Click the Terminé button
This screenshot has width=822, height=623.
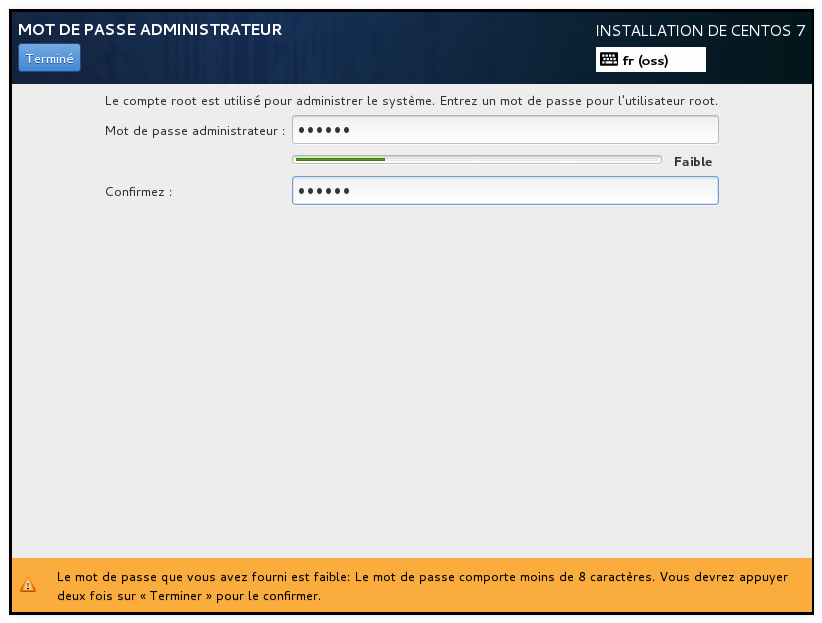point(49,58)
